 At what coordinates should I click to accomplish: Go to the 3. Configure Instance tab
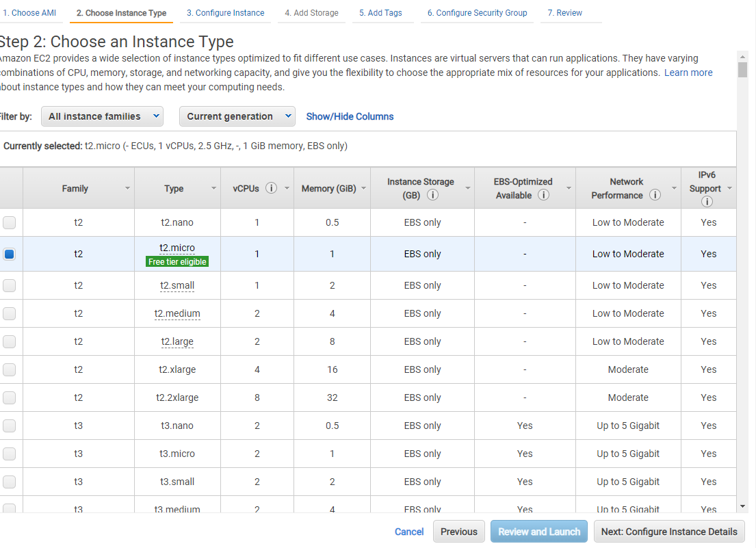[x=226, y=13]
